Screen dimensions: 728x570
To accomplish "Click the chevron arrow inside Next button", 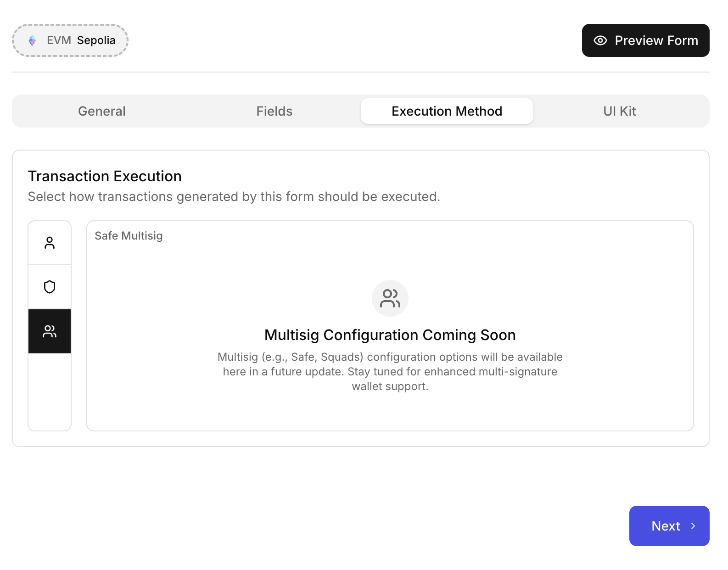I will coord(693,526).
